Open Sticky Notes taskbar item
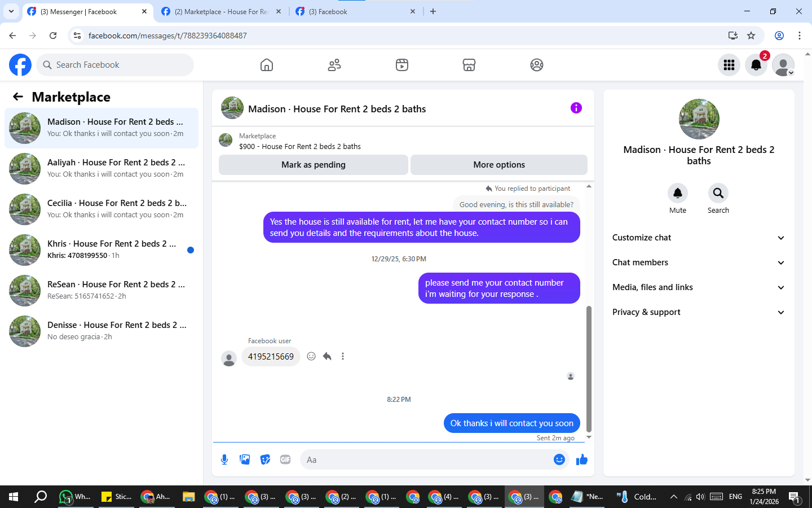Screen dimensions: 812x508 tap(116, 497)
